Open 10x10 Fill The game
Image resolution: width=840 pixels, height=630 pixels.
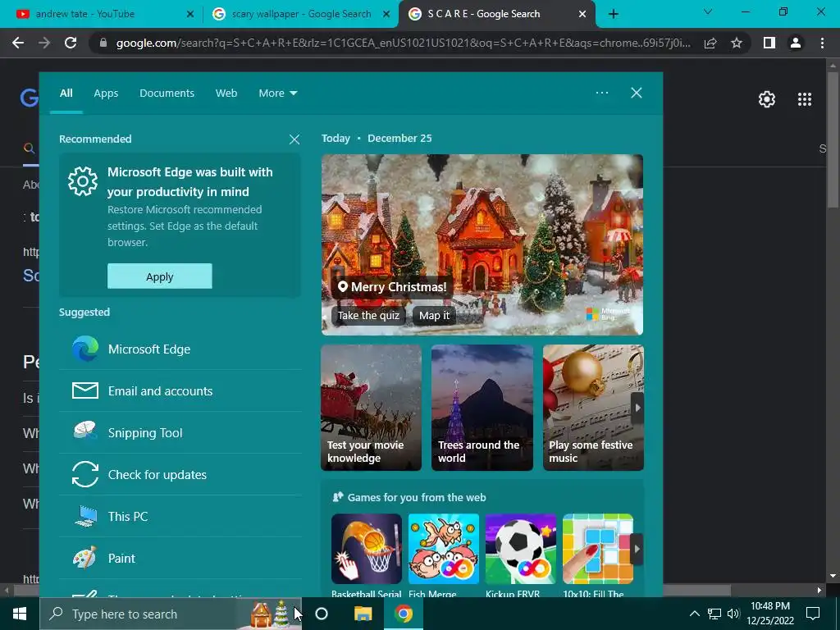[598, 549]
